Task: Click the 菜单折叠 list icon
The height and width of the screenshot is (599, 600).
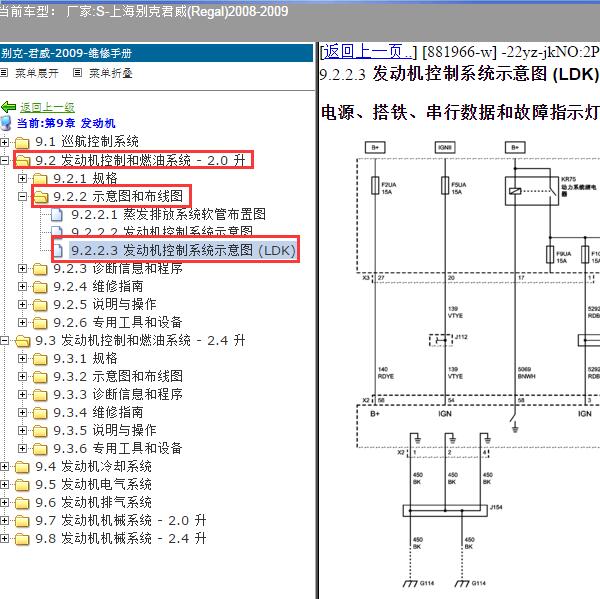Action: coord(77,72)
